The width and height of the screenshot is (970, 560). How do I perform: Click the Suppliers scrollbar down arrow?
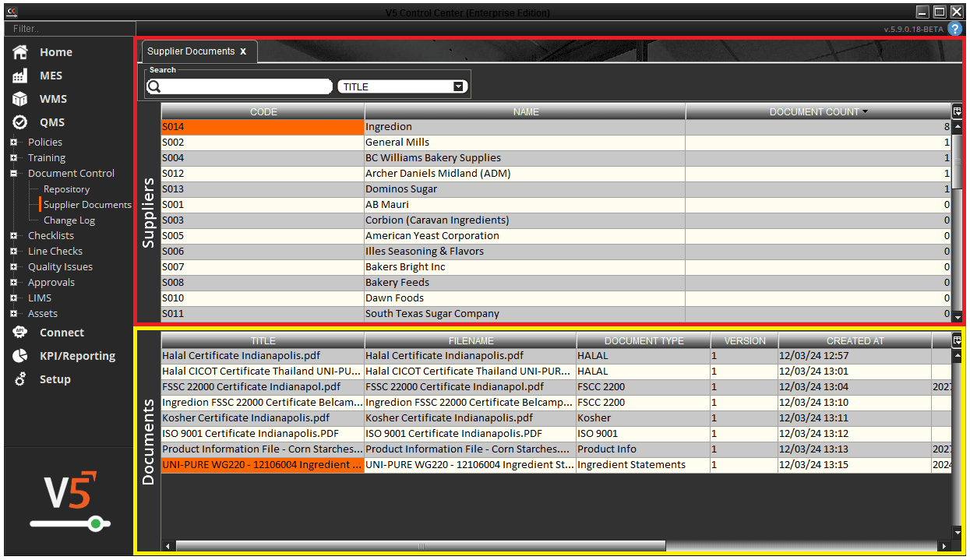pyautogui.click(x=958, y=316)
